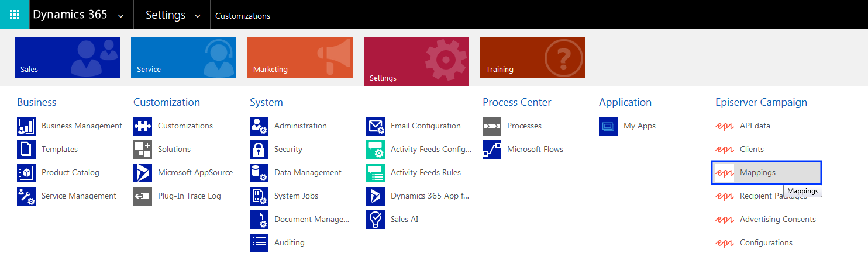Go to Data Management

tap(308, 173)
